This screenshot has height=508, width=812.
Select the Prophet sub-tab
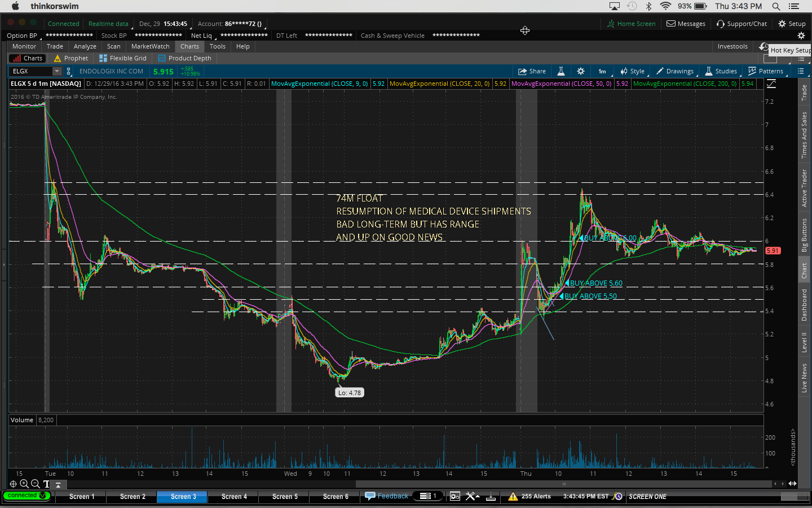point(71,58)
